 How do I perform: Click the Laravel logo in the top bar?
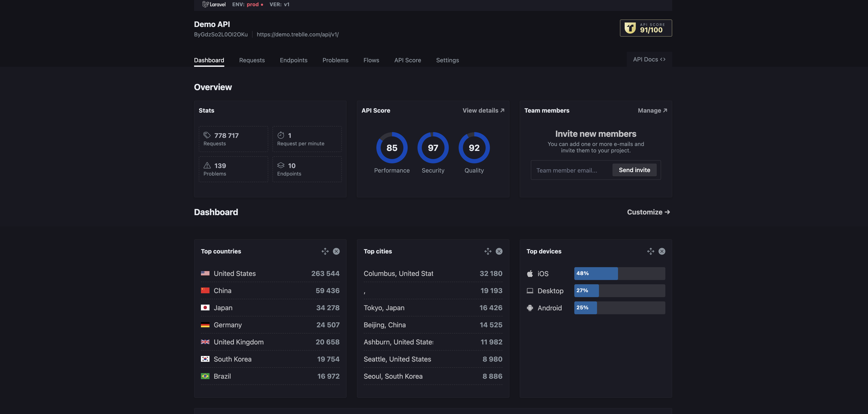point(206,4)
